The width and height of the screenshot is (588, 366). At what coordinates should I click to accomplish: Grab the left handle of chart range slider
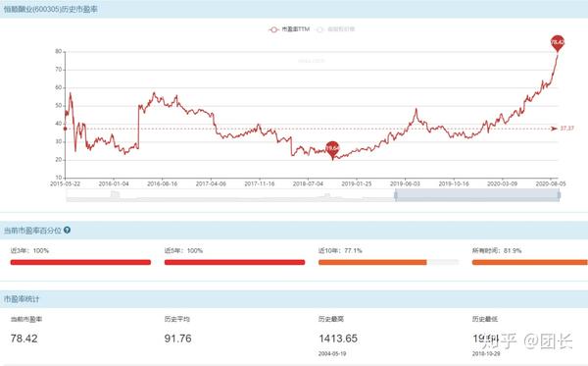coord(395,195)
